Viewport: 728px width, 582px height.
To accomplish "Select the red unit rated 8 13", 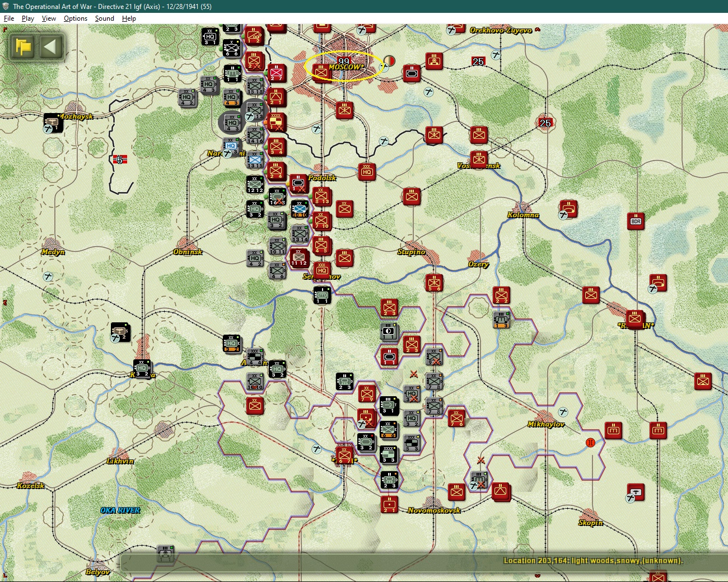I will point(321,196).
